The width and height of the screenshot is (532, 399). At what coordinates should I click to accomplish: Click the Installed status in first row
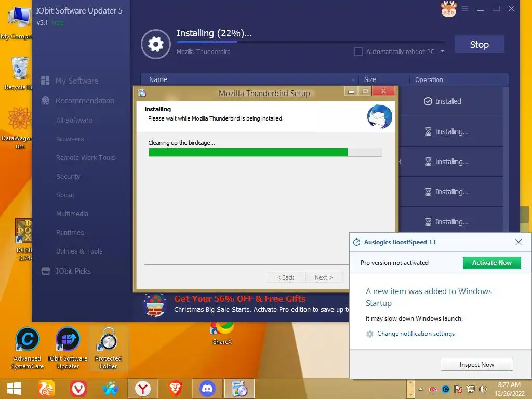coord(443,101)
